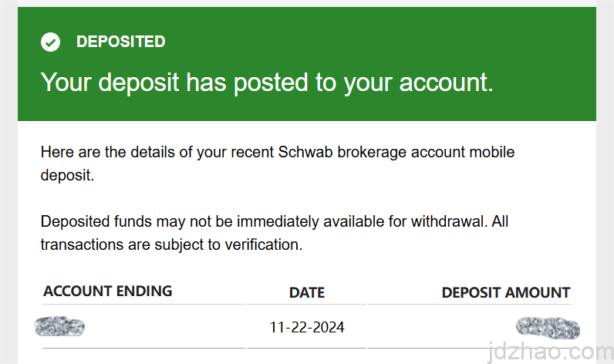Click the white checkmark circle icon

[51, 42]
